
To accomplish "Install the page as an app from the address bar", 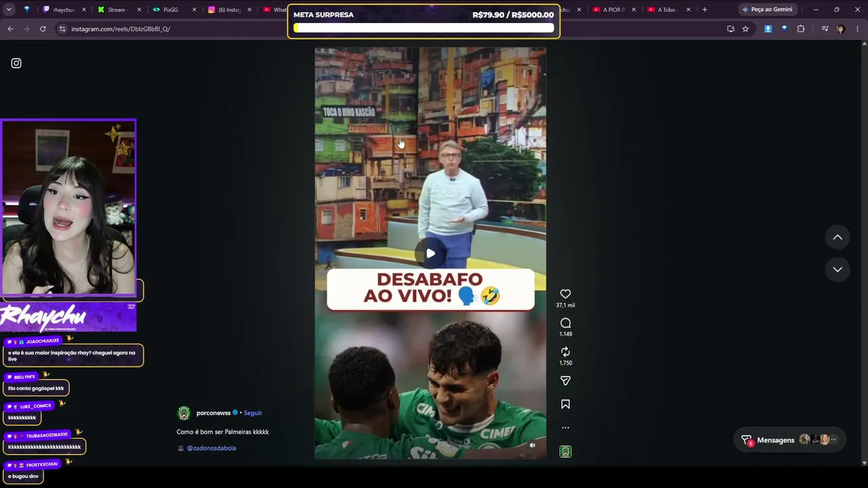I will click(x=730, y=28).
